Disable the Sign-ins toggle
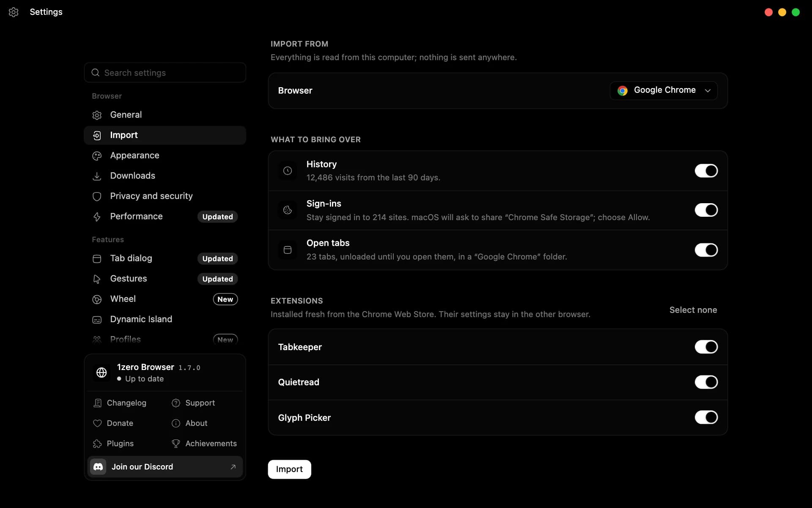Viewport: 812px width, 508px height. click(x=706, y=210)
